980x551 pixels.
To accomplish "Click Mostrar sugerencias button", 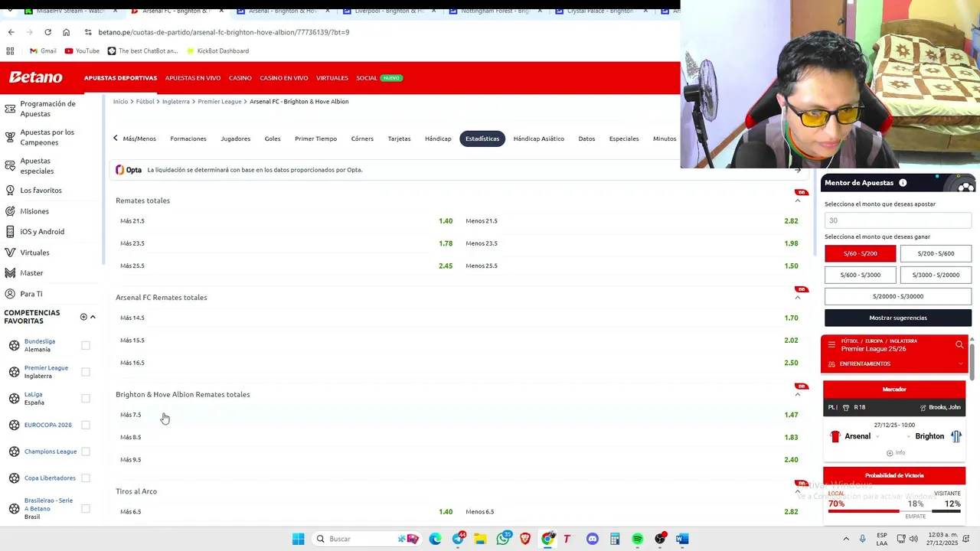I will 898,318.
